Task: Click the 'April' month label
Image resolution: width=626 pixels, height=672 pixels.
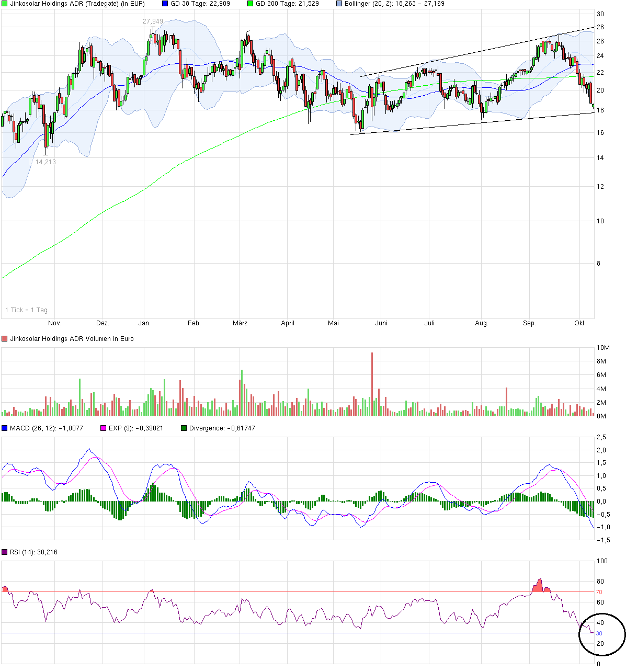Action: pos(288,323)
